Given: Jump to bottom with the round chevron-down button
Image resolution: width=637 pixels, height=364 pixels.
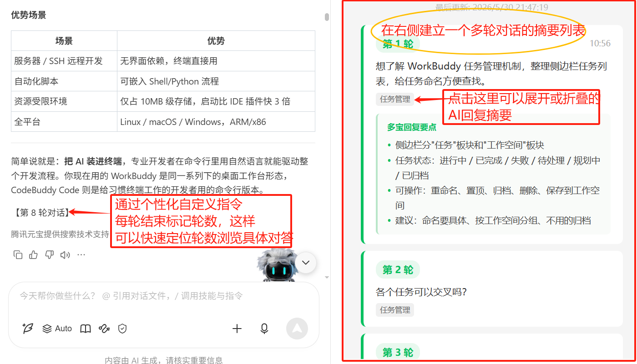Looking at the screenshot, I should [306, 263].
